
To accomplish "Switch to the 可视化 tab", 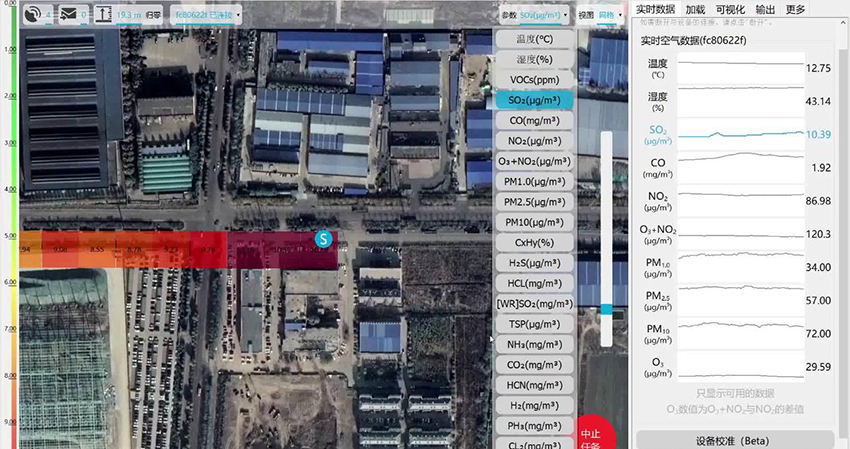I will pyautogui.click(x=729, y=9).
